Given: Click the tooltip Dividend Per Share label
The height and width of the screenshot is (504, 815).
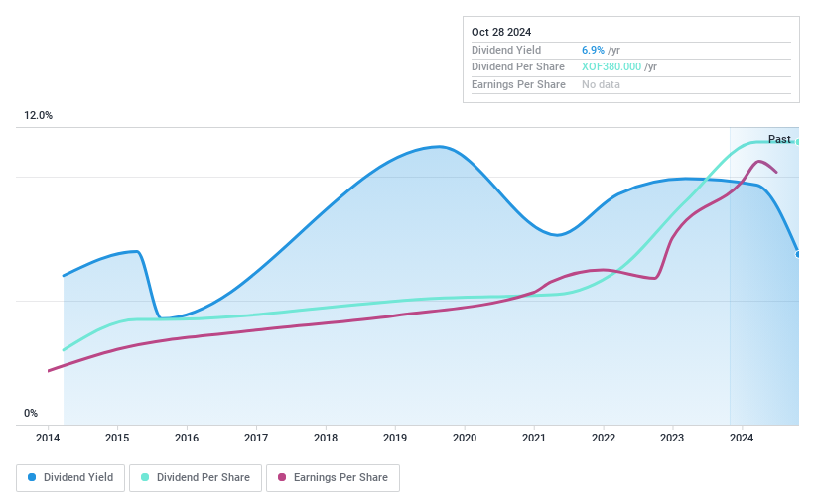Looking at the screenshot, I should pyautogui.click(x=518, y=66).
